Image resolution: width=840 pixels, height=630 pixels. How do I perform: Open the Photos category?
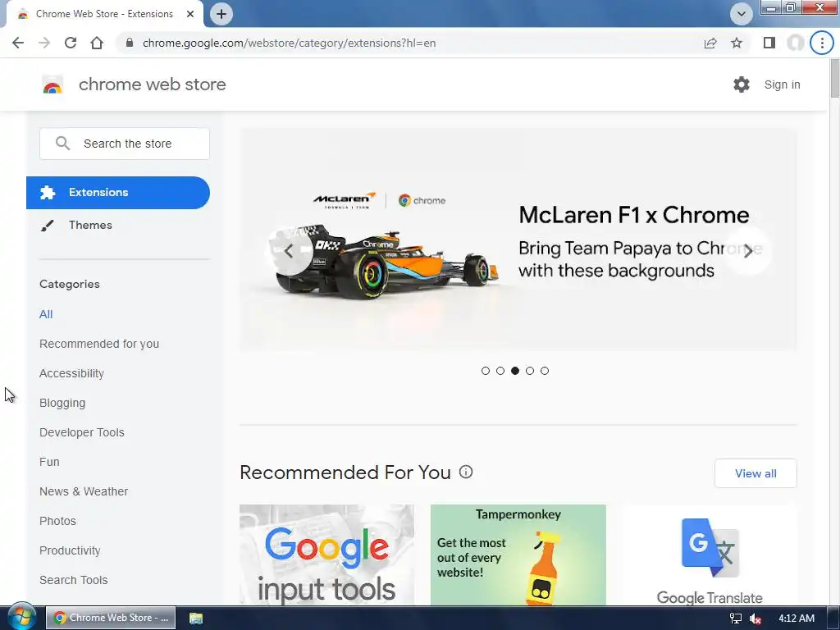pos(58,521)
